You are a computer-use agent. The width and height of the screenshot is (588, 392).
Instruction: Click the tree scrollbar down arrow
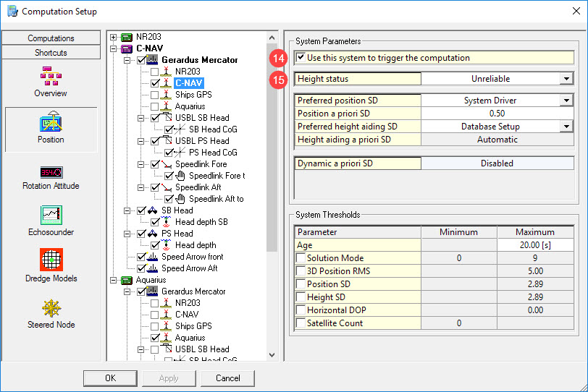click(272, 355)
